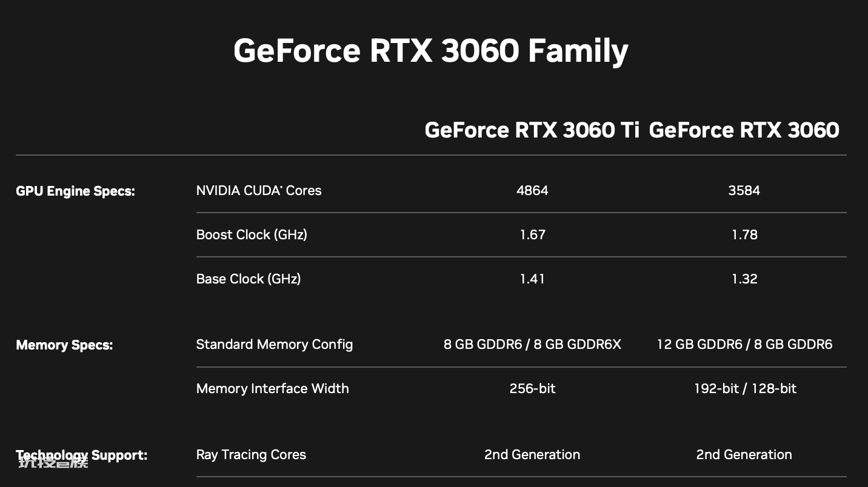Click the 192-bit / 128-bit value

(745, 388)
